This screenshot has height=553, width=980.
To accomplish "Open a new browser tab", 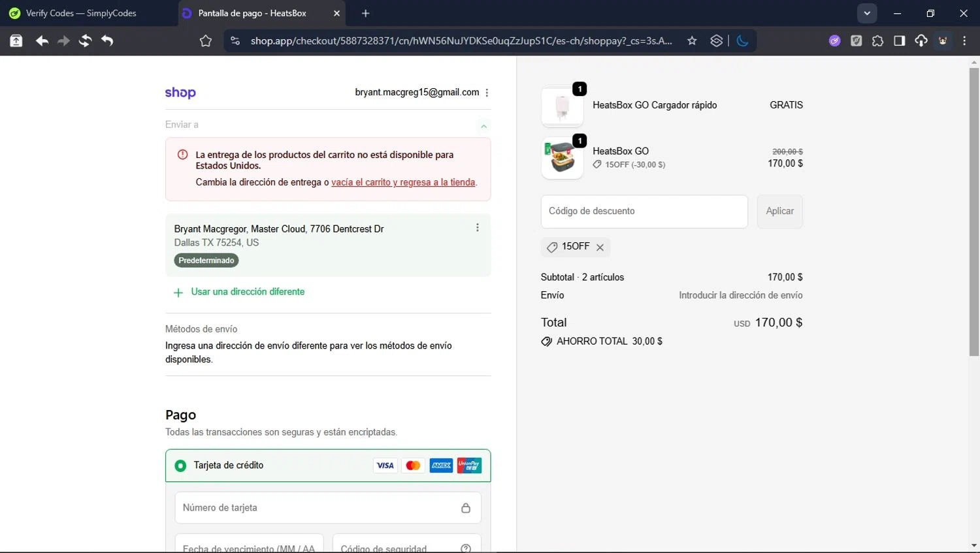I will 365,13.
